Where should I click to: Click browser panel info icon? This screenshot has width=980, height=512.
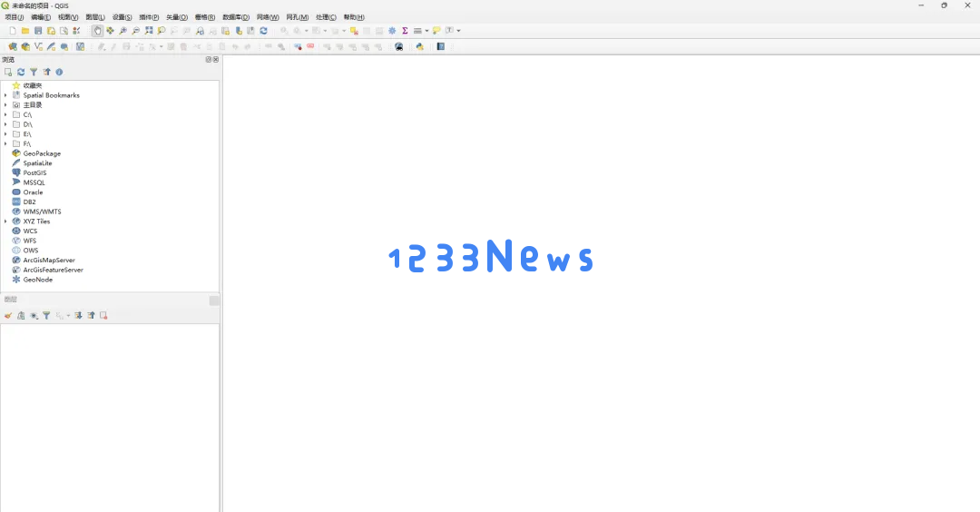pyautogui.click(x=59, y=72)
